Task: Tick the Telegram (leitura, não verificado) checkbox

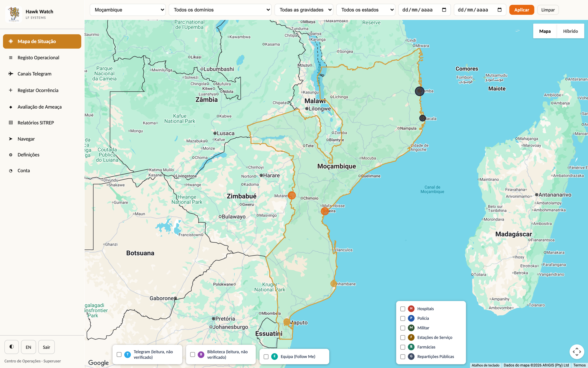Action: tap(119, 354)
